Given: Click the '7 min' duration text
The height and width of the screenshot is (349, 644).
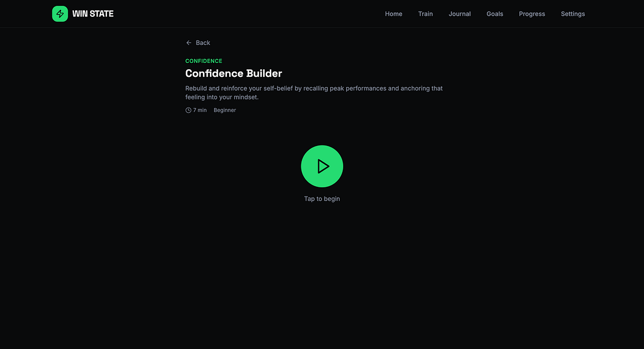Looking at the screenshot, I should (x=200, y=110).
